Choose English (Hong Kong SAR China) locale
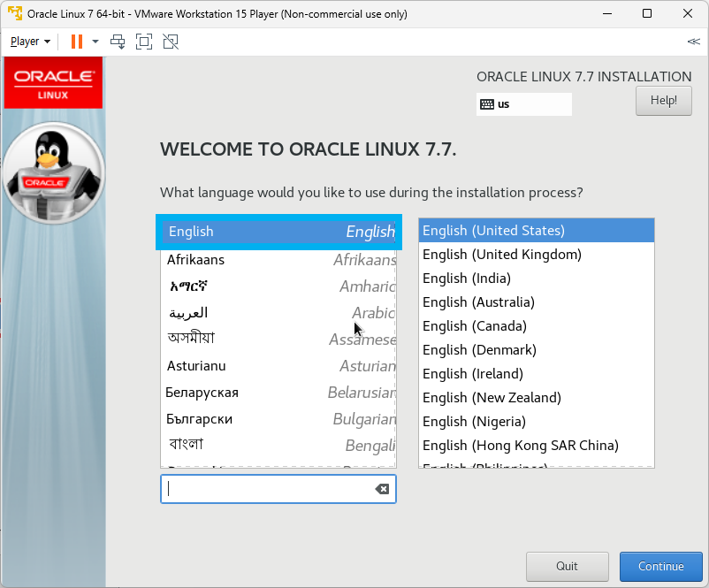Image resolution: width=709 pixels, height=588 pixels. point(537,446)
